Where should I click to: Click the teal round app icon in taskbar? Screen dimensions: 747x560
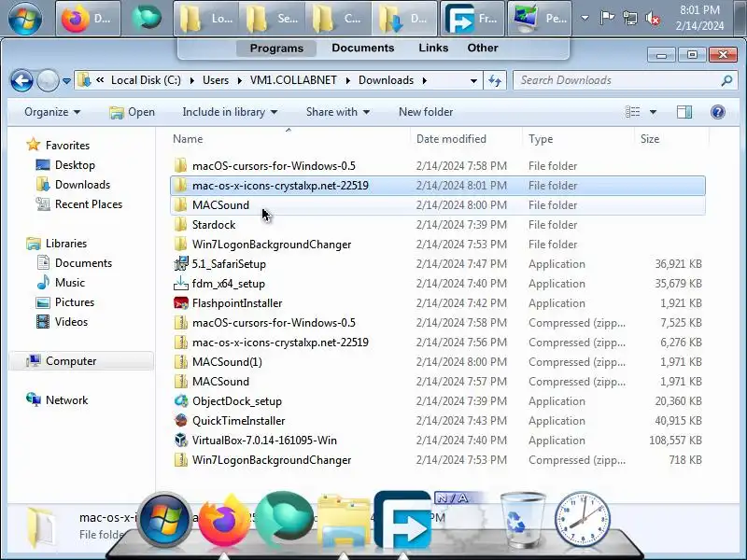pyautogui.click(x=147, y=18)
